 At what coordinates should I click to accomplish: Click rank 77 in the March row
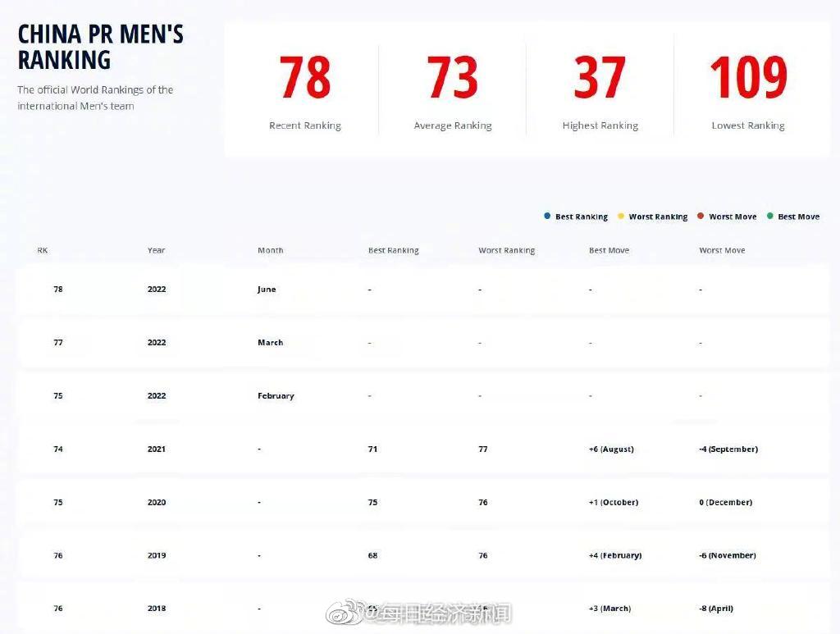(58, 343)
